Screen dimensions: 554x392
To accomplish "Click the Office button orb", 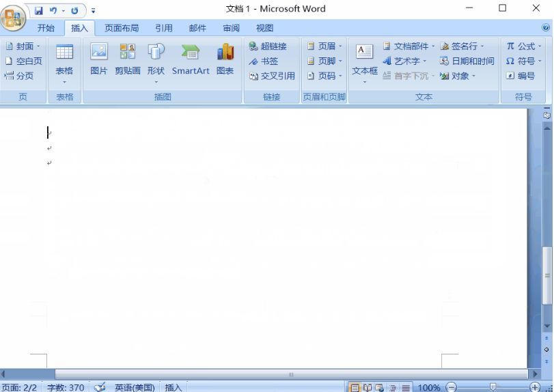I will click(x=13, y=18).
